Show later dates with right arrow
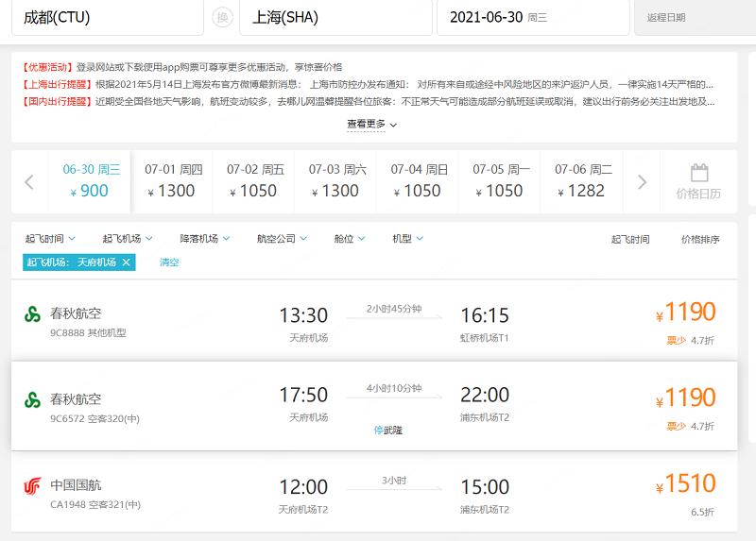The image size is (756, 541). (x=643, y=182)
